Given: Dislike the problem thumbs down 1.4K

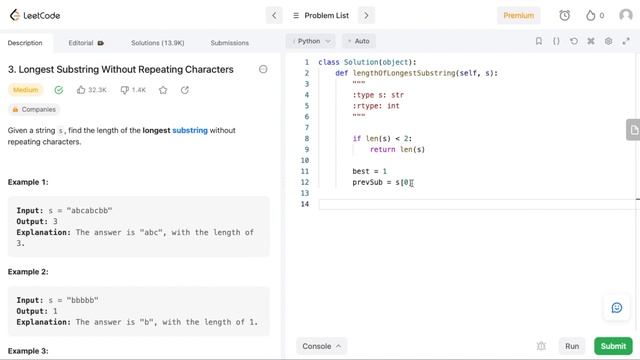Looking at the screenshot, I should (133, 90).
